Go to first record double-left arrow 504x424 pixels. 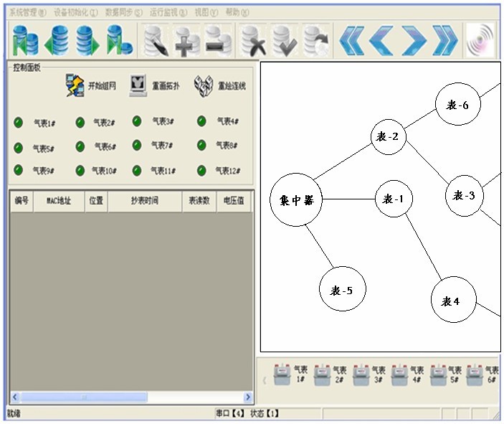click(351, 40)
